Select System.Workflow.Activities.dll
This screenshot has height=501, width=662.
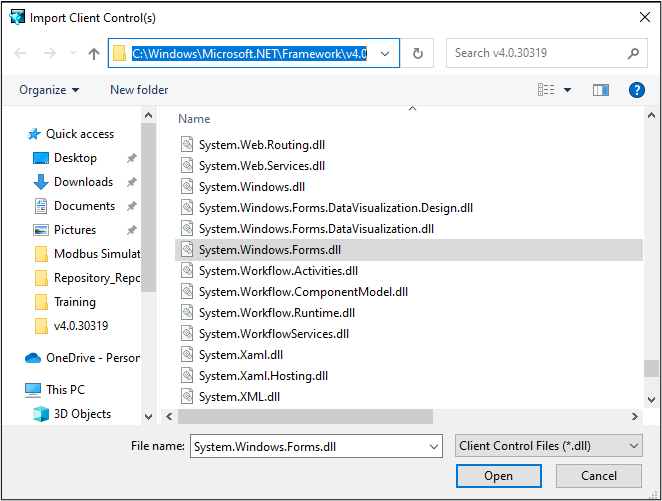pos(278,271)
